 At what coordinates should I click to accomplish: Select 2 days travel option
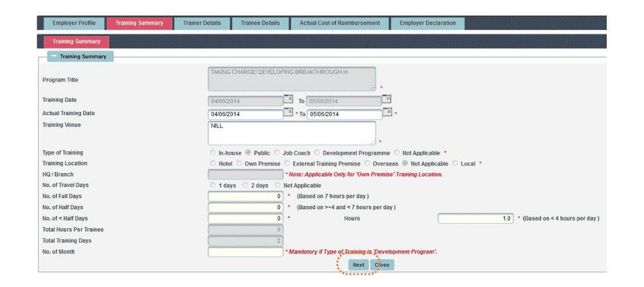tap(245, 185)
